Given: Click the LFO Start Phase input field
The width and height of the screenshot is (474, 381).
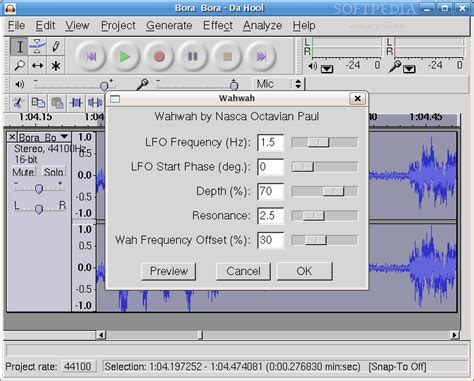Looking at the screenshot, I should pos(271,167).
